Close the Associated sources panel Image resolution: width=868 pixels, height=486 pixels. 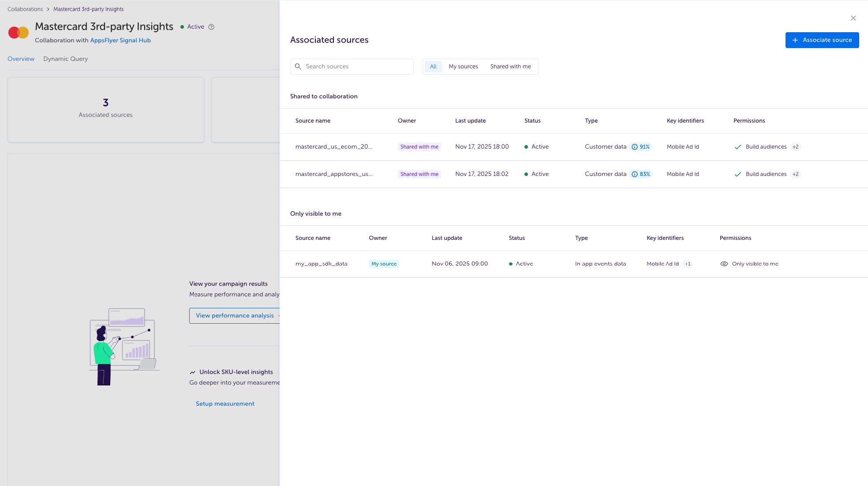[x=853, y=18]
